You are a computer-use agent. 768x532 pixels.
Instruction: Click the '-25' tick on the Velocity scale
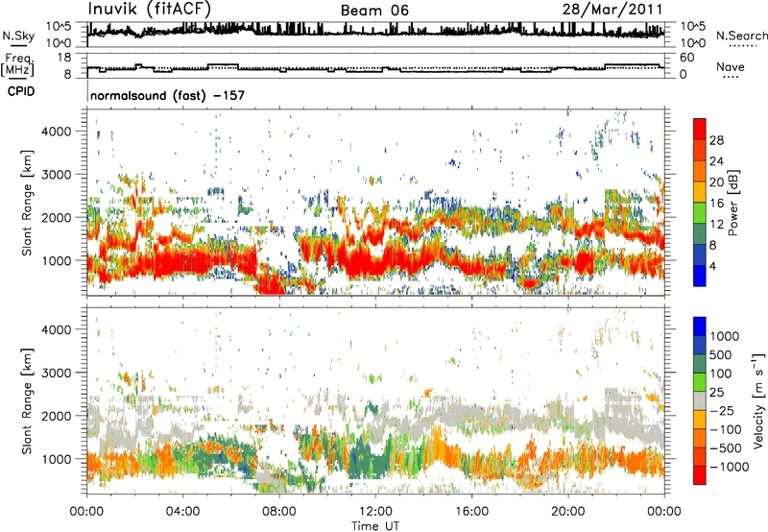tap(722, 410)
